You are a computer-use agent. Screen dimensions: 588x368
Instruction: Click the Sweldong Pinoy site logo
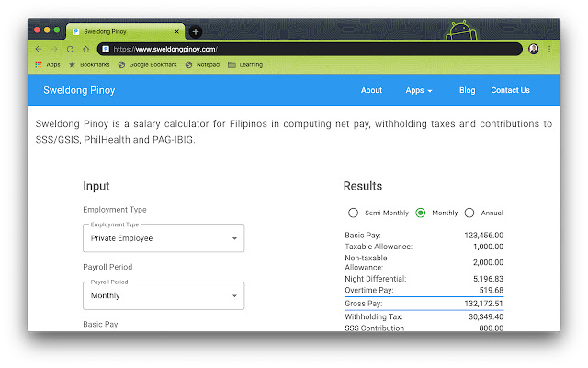(x=79, y=90)
